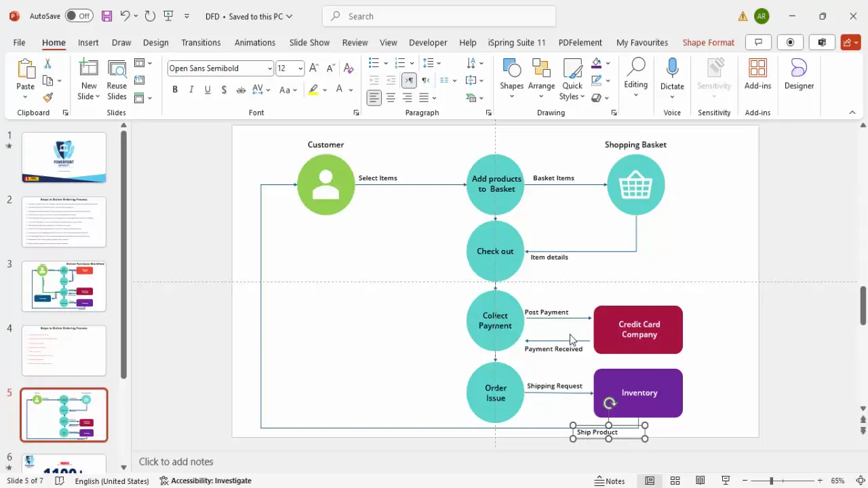Click the Redo icon
Viewport: 868px width, 488px height.
(x=150, y=16)
